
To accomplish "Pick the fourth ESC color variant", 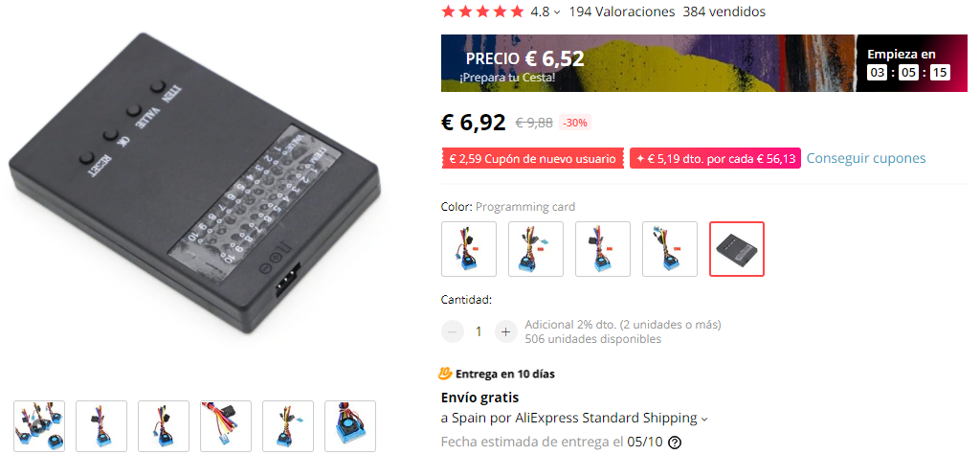I will pyautogui.click(x=669, y=248).
